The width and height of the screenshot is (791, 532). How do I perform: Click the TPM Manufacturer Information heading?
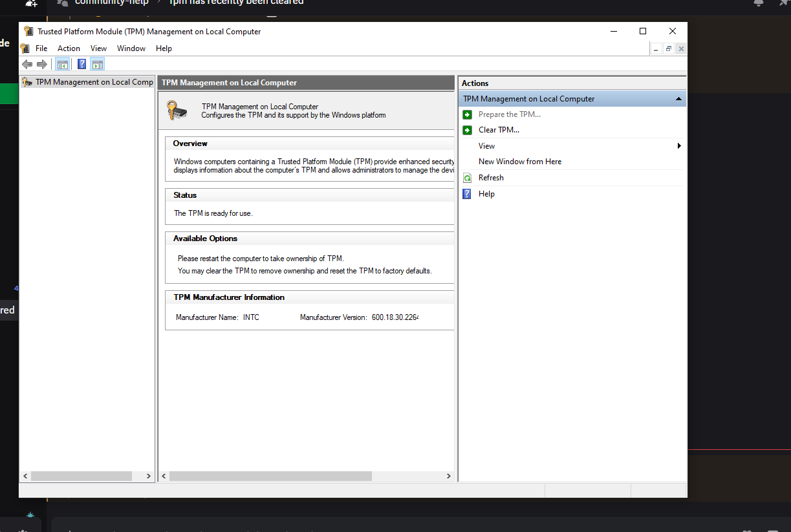click(229, 297)
